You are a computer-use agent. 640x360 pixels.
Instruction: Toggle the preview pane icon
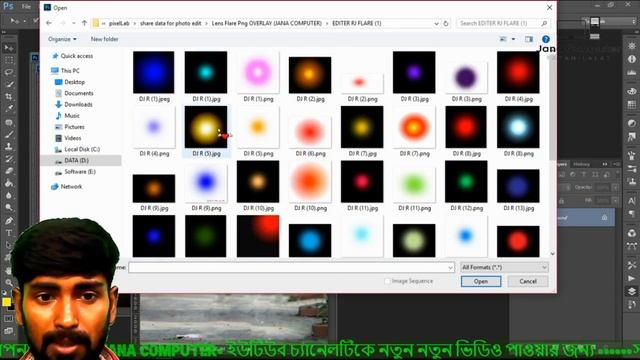click(x=529, y=39)
